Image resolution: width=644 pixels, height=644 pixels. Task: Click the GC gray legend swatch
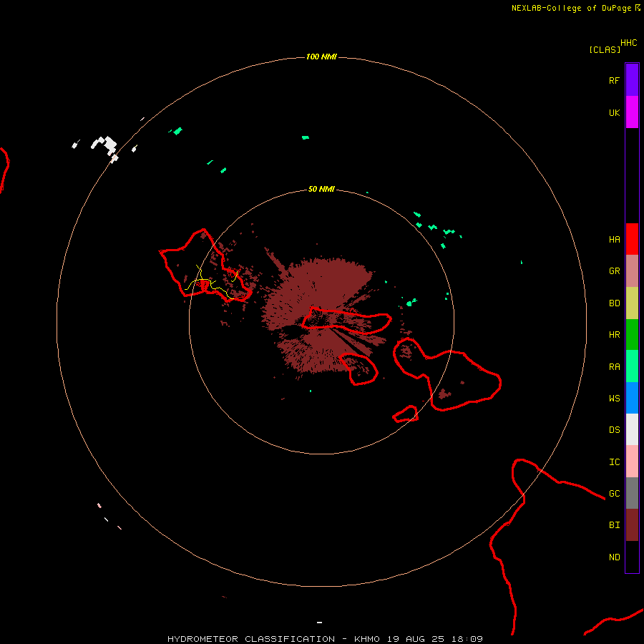(x=632, y=493)
